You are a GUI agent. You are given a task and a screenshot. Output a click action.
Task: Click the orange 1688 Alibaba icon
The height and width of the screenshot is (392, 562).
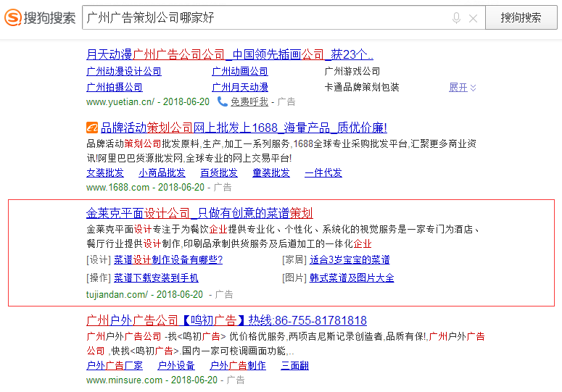(92, 128)
